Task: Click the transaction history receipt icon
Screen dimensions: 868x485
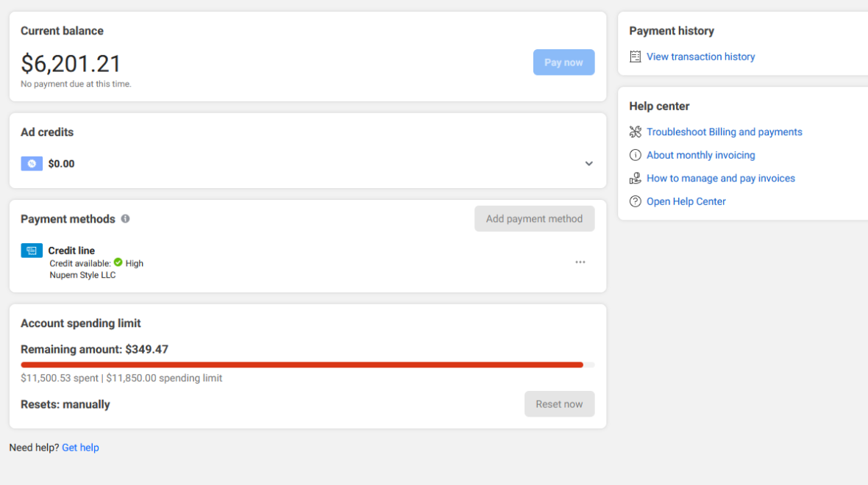Action: [635, 57]
